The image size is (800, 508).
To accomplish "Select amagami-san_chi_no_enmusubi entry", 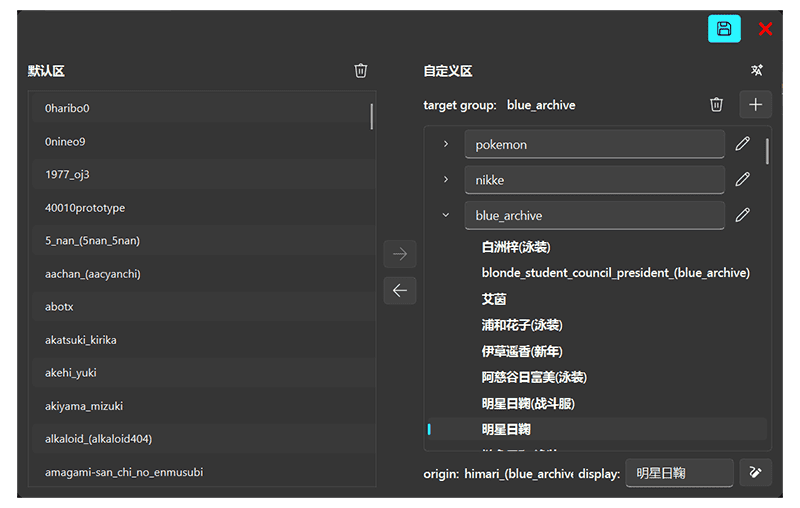I will (x=204, y=472).
